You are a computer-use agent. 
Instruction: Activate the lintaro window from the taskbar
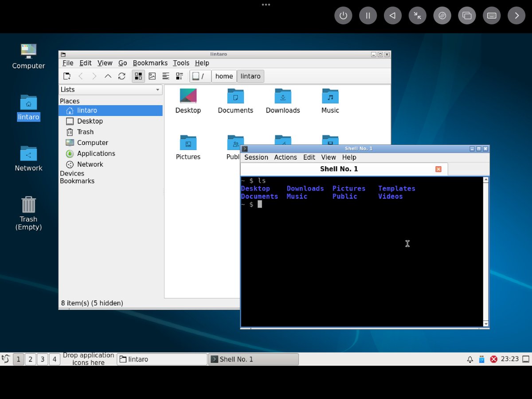pos(162,359)
